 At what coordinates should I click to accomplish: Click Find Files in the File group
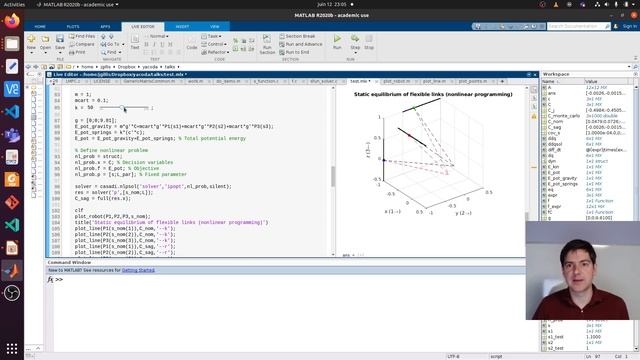[82, 36]
